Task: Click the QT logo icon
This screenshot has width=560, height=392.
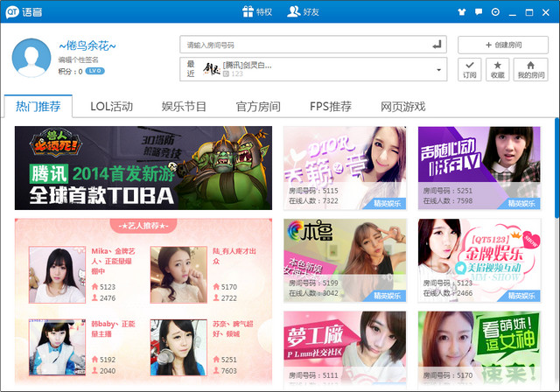Action: (12, 12)
